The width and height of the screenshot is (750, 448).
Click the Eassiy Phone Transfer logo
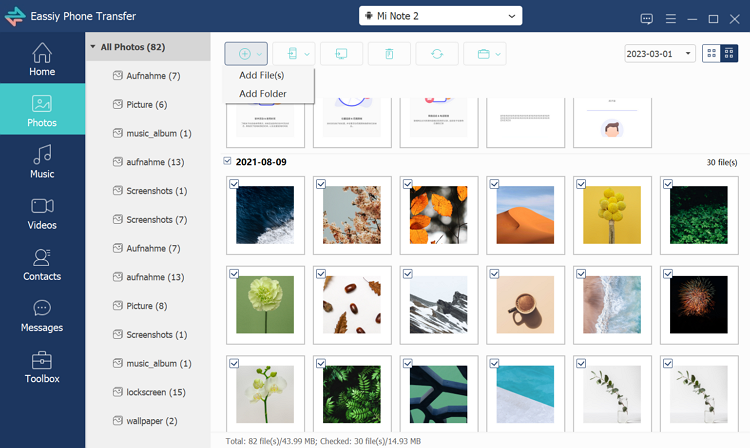tap(15, 16)
